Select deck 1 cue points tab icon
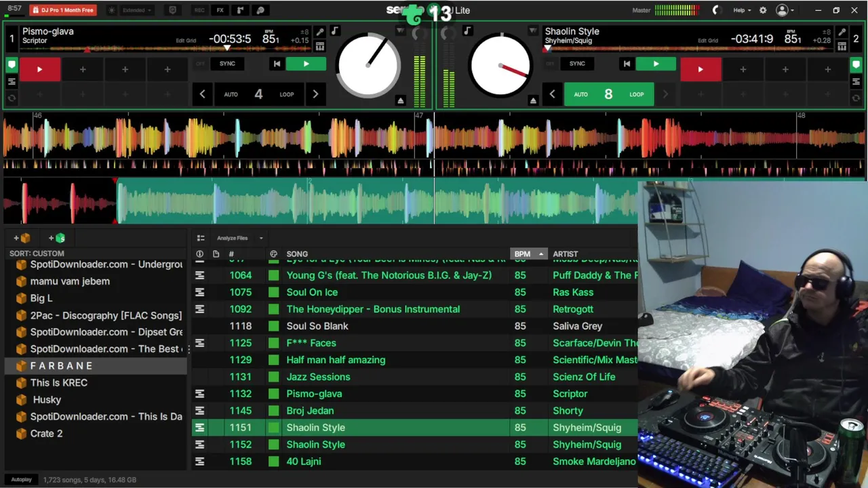 [x=12, y=65]
